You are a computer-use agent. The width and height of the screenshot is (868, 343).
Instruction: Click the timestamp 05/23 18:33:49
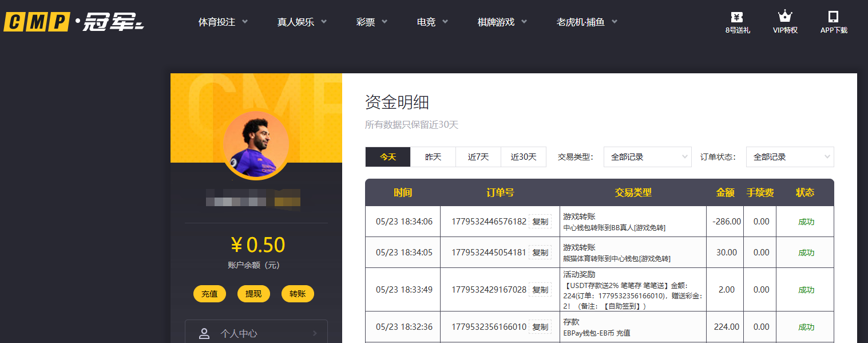pyautogui.click(x=404, y=290)
